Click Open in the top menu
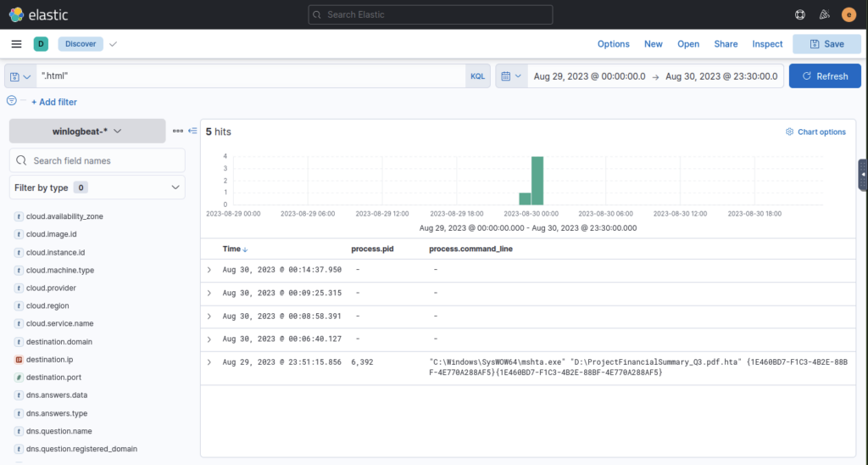The image size is (868, 465). coord(688,44)
